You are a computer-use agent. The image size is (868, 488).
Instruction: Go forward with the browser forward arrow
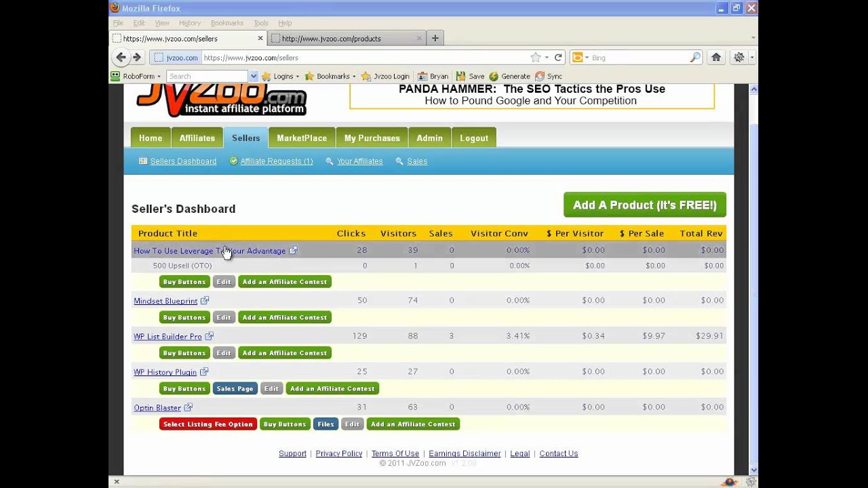pyautogui.click(x=137, y=58)
